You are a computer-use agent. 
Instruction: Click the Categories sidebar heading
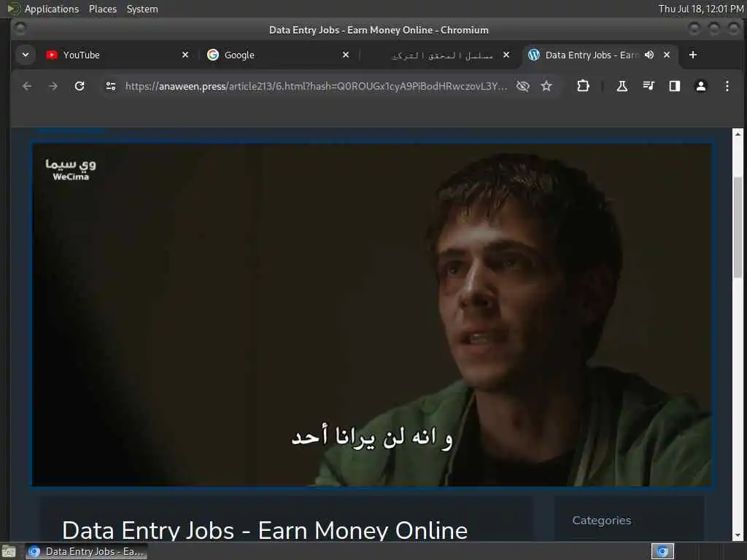click(602, 521)
